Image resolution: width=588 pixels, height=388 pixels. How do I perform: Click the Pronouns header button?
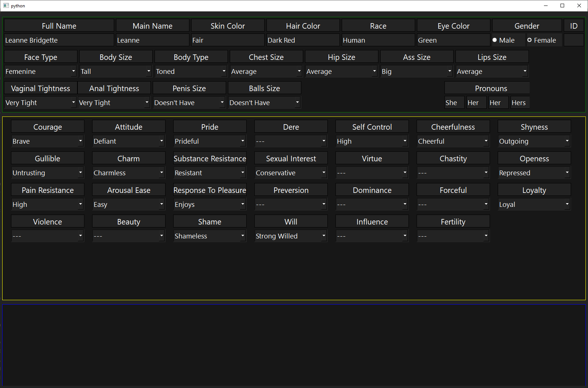[491, 88]
